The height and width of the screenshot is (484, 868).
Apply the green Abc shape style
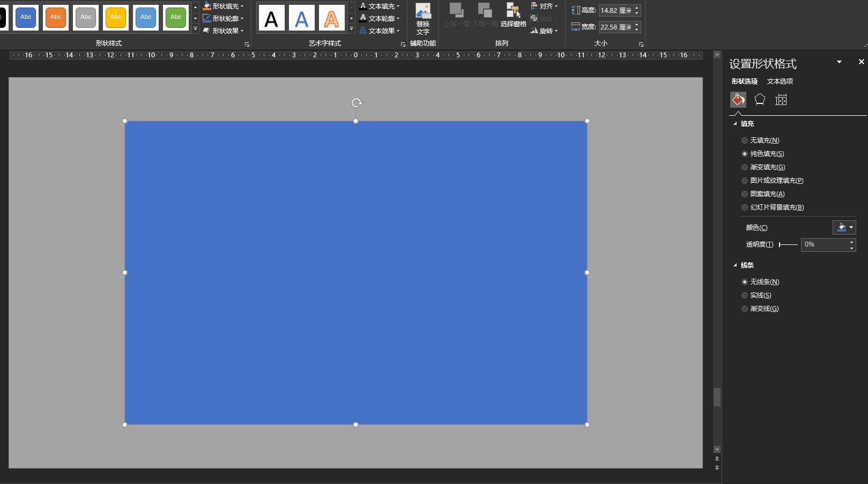click(x=176, y=17)
